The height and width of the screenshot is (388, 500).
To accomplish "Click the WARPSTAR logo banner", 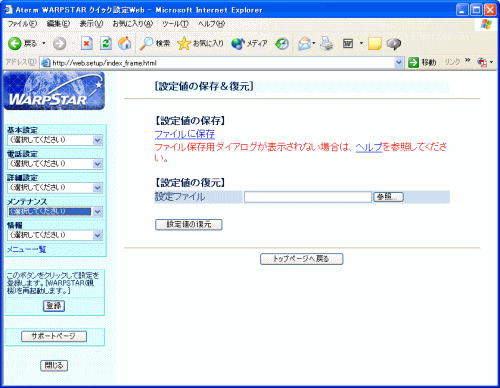I will click(54, 91).
